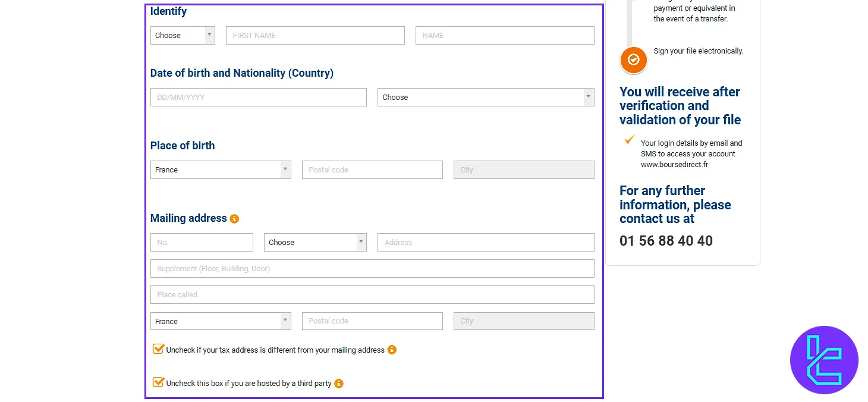The width and height of the screenshot is (868, 402).
Task: Open the street type Choose dropdown in Mailing address
Action: pos(315,242)
